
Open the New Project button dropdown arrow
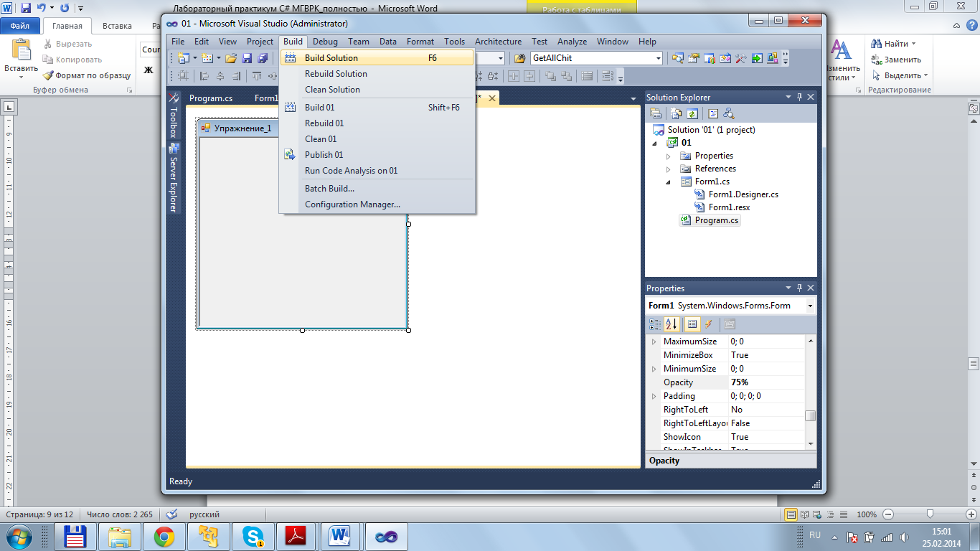coord(195,58)
